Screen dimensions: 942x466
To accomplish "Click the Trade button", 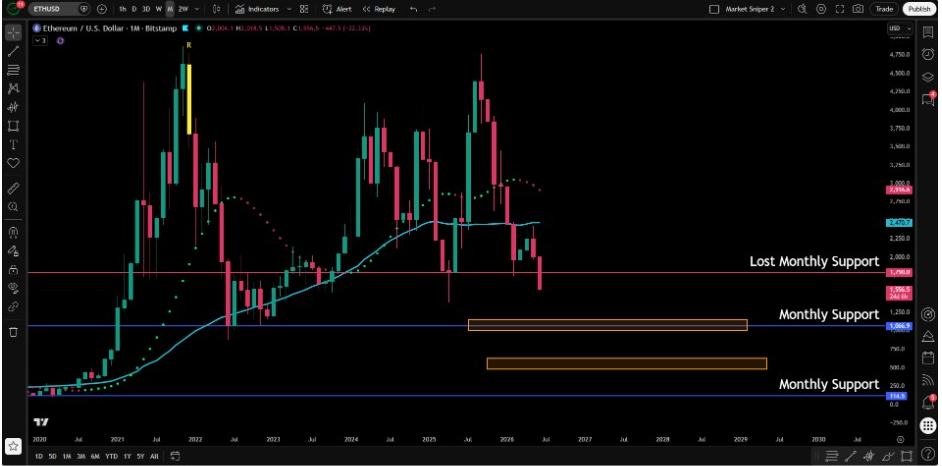I will coord(884,9).
